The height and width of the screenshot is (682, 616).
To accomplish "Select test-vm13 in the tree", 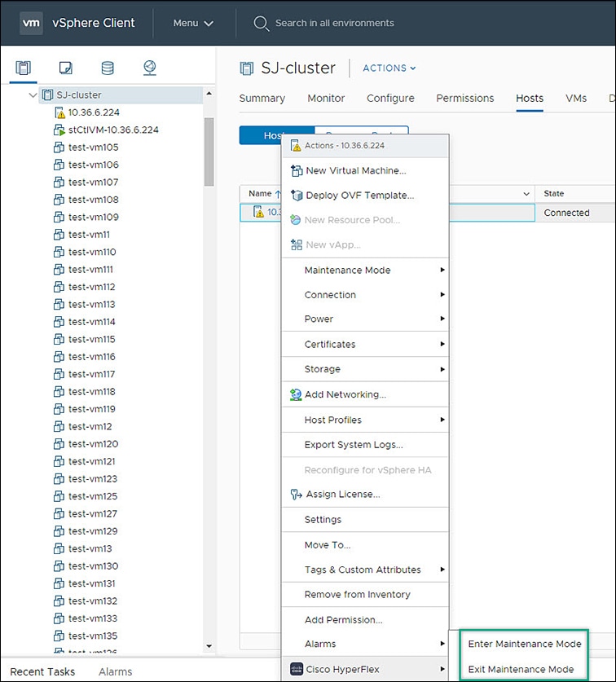I will [x=90, y=548].
